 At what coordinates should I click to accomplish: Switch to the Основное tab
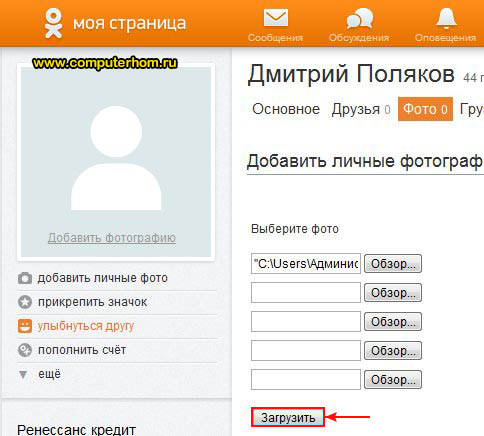pos(286,109)
